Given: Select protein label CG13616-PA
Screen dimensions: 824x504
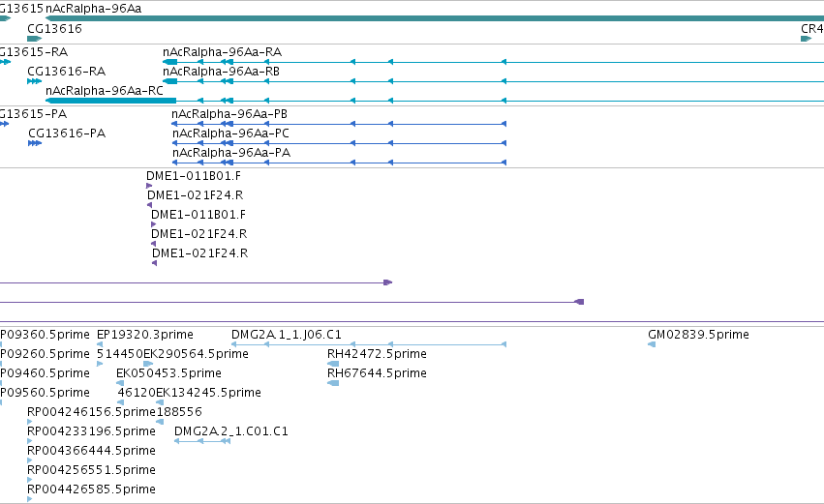Looking at the screenshot, I should [67, 133].
